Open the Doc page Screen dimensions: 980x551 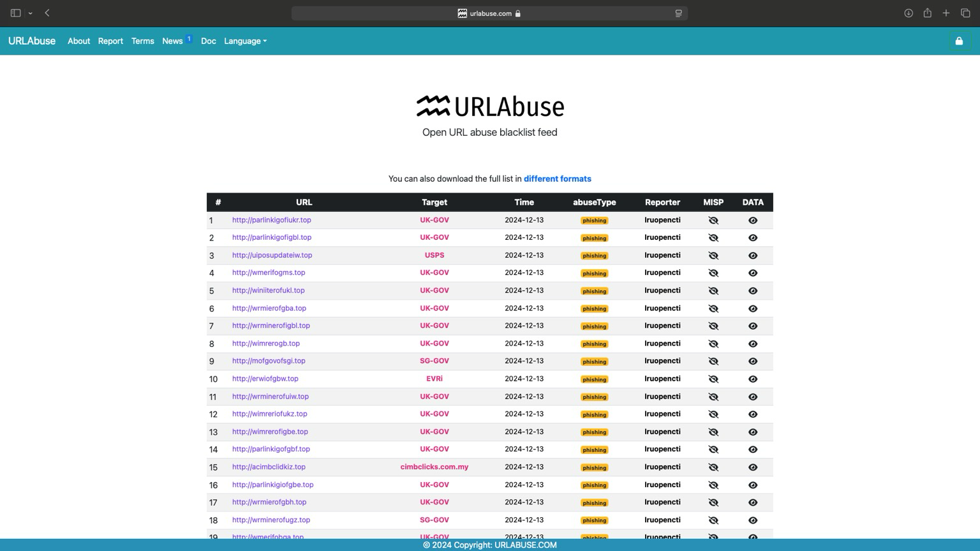(x=208, y=41)
